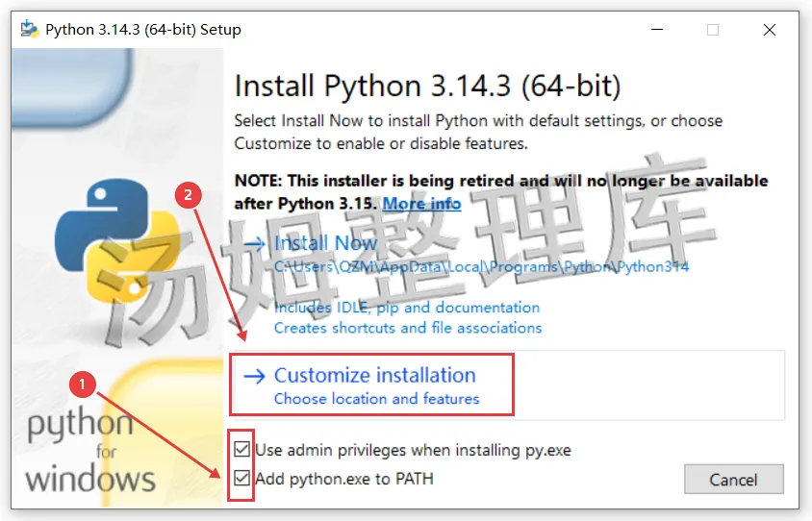
Task: Click the default install path text
Action: (481, 267)
